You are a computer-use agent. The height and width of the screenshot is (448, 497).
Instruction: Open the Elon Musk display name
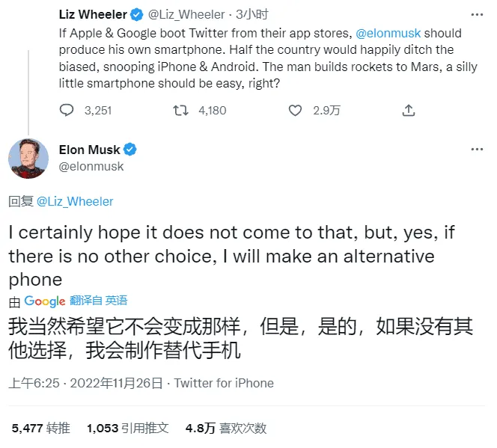point(89,150)
